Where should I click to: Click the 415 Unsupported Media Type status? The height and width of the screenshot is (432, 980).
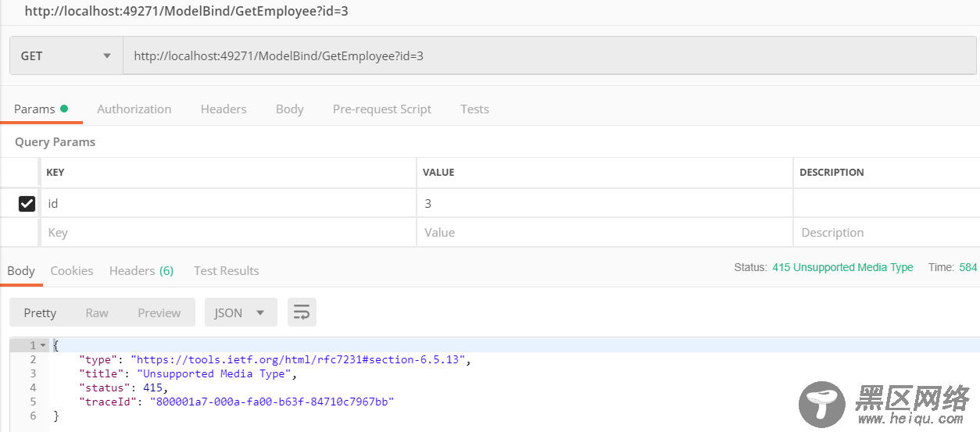[x=842, y=267]
